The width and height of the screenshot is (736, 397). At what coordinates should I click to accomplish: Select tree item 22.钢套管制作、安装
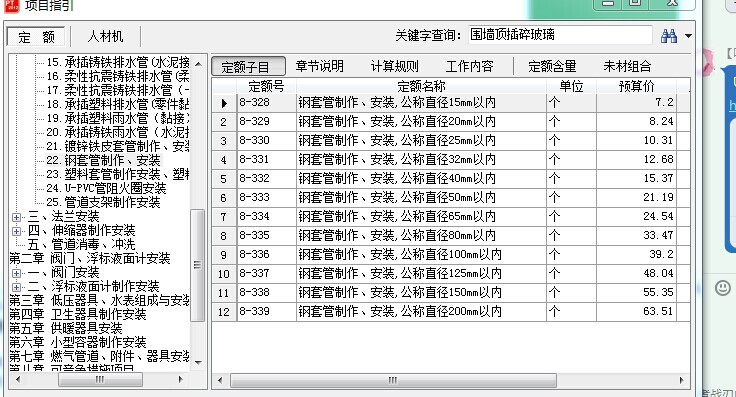[103, 160]
